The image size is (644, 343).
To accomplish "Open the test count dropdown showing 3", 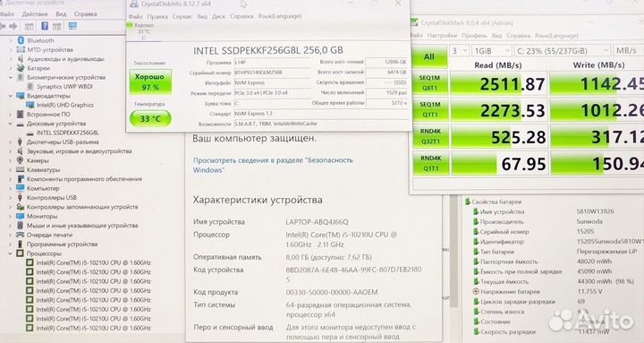I will (459, 51).
